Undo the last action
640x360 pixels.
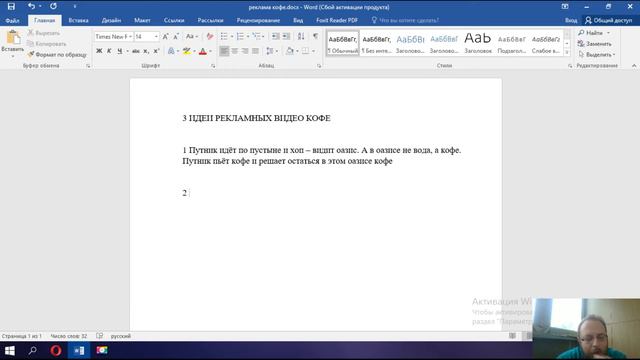[x=31, y=6]
